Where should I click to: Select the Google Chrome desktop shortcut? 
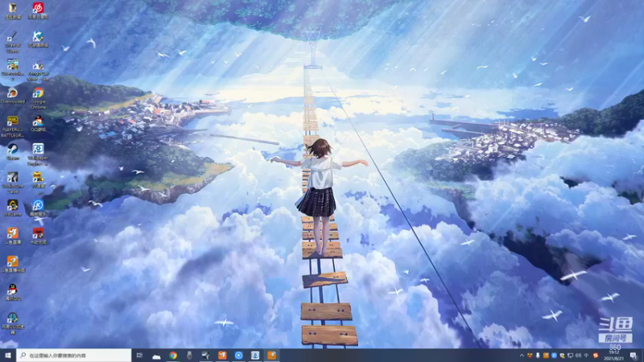point(38,97)
